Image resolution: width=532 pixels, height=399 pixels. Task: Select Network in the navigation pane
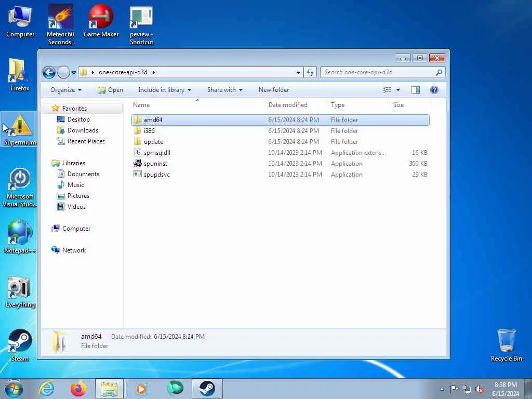(74, 250)
